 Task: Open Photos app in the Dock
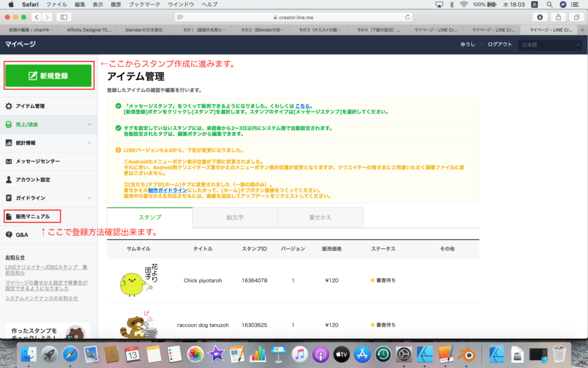(x=195, y=354)
